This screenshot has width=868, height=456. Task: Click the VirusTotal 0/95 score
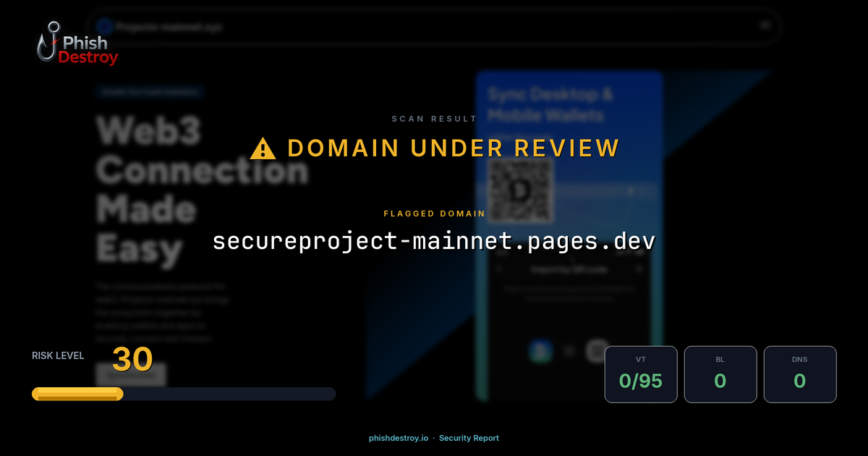pos(641,379)
